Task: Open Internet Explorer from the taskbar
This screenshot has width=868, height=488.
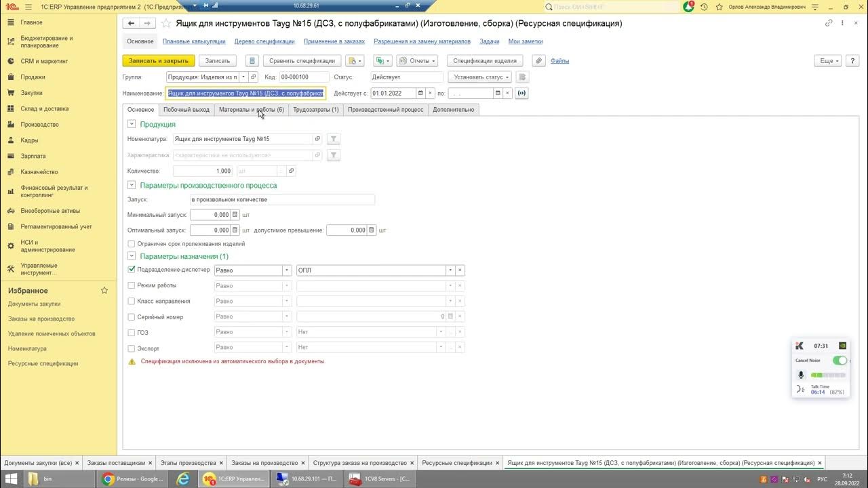Action: [183, 479]
